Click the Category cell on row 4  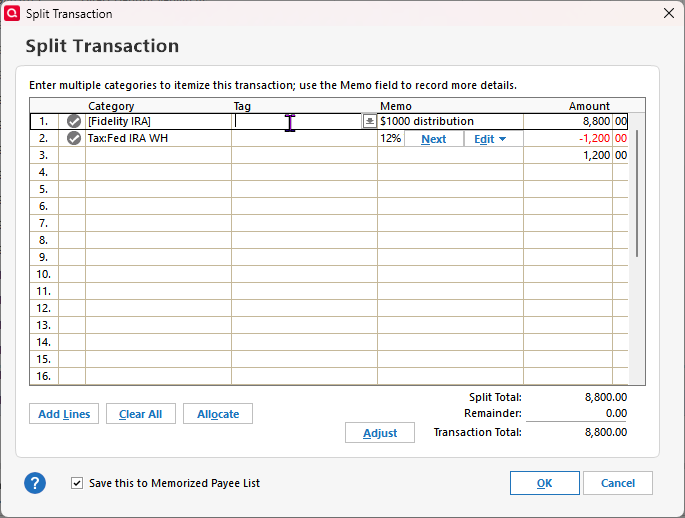coord(159,172)
